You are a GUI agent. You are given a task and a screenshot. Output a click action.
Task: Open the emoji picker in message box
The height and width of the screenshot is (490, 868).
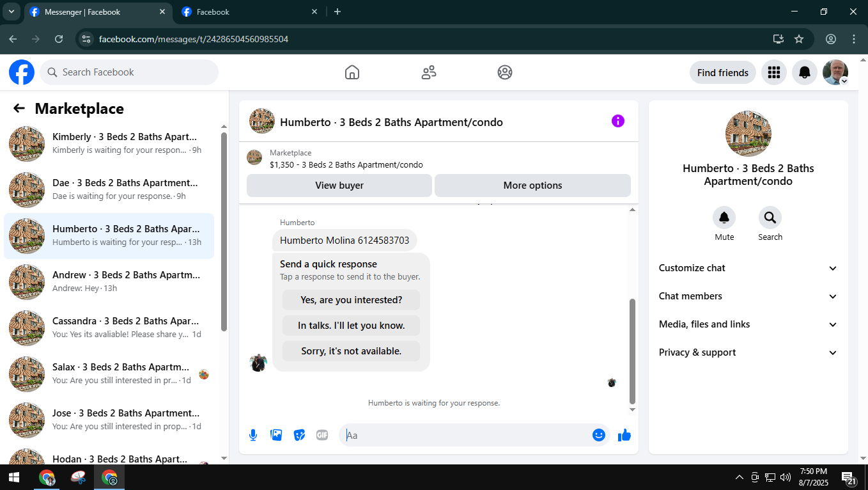point(599,435)
